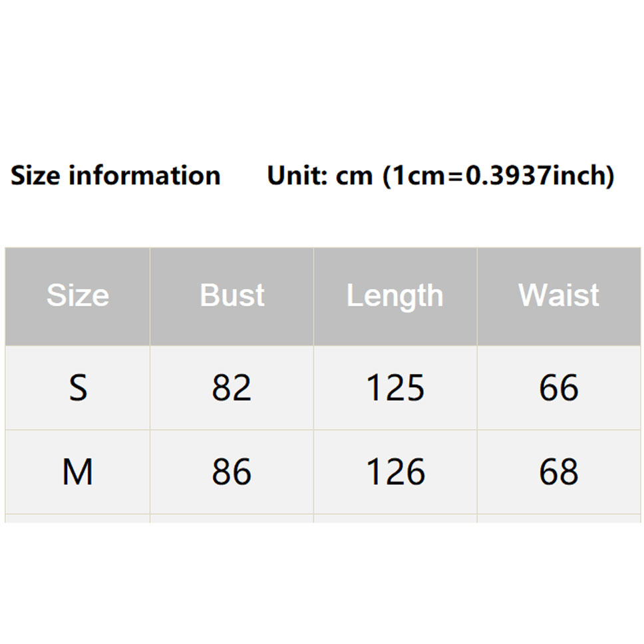Click the cut-off cell below the M label
Viewport: 644px width, 644px height.
coord(78,518)
